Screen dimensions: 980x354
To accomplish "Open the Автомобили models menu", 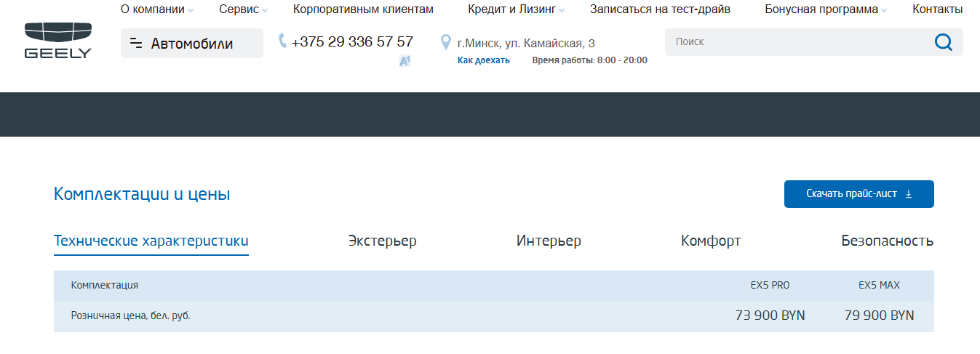I will point(192,44).
